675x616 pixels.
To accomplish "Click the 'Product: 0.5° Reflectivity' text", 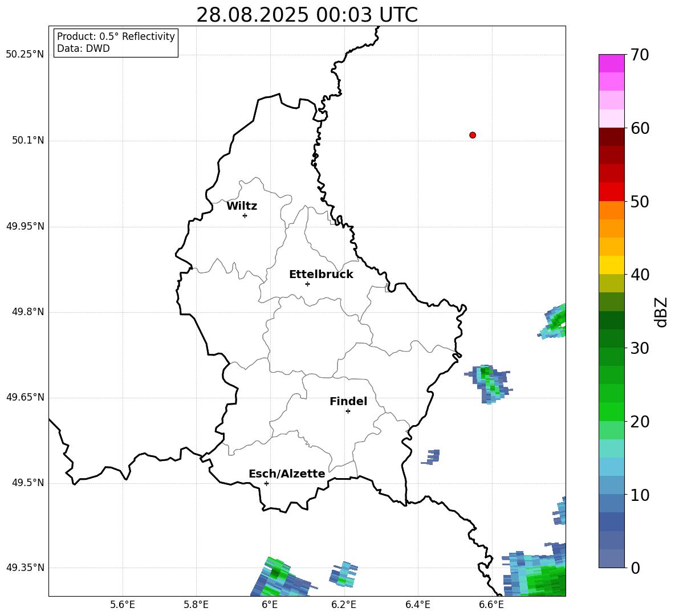I will click(x=116, y=36).
